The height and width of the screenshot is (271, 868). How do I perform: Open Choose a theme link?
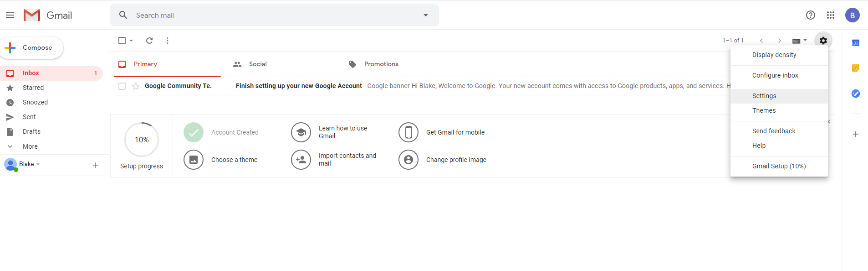pos(235,160)
